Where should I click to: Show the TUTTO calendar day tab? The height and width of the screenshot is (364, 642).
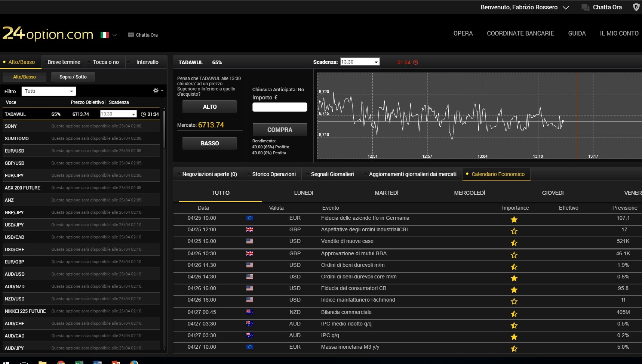(x=221, y=193)
